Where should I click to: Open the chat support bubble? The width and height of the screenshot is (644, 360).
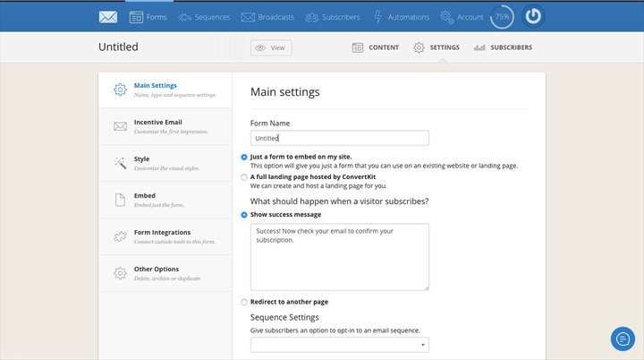point(623,339)
